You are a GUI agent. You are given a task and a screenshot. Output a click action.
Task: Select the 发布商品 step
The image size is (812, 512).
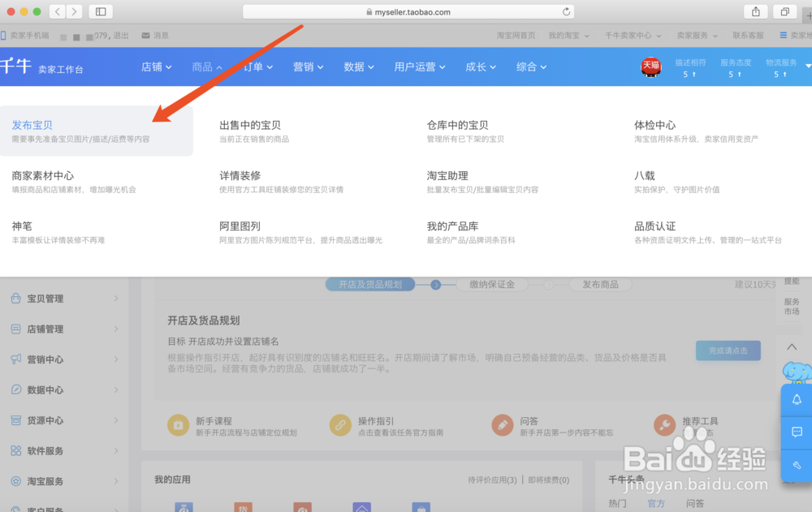(600, 284)
